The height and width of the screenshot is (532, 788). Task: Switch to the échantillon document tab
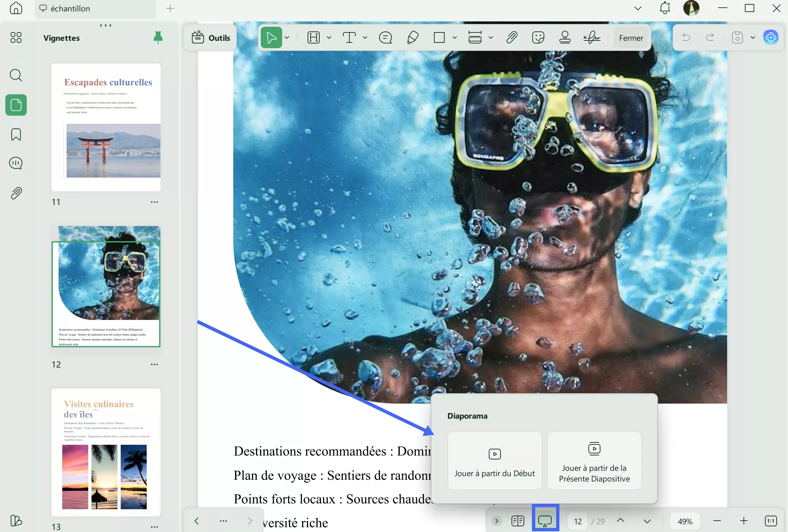(70, 8)
